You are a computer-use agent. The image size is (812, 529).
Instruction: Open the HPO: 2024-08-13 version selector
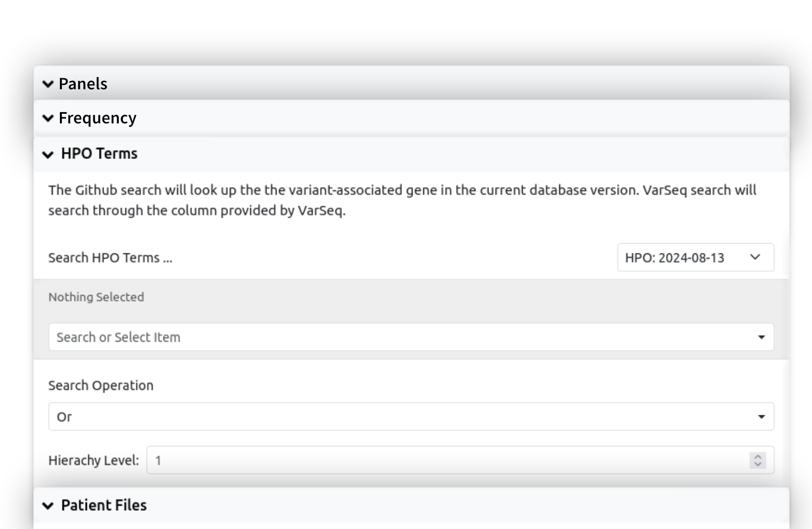pyautogui.click(x=695, y=257)
